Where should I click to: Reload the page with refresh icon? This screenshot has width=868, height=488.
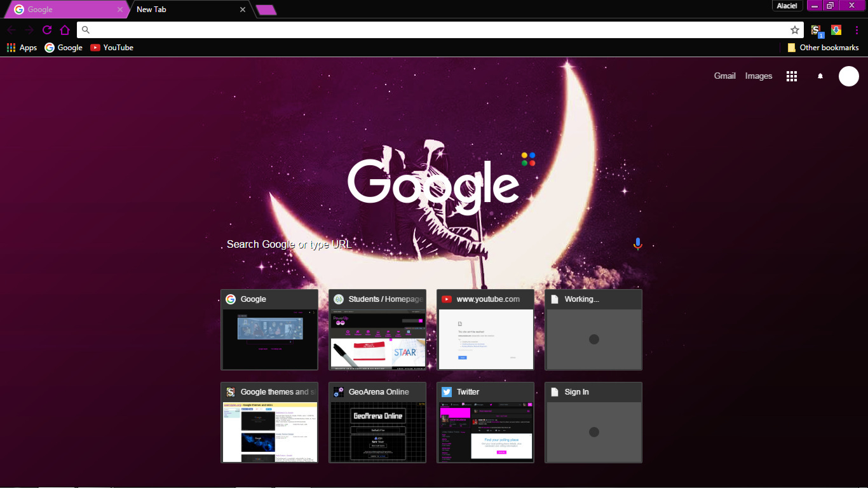(x=47, y=30)
